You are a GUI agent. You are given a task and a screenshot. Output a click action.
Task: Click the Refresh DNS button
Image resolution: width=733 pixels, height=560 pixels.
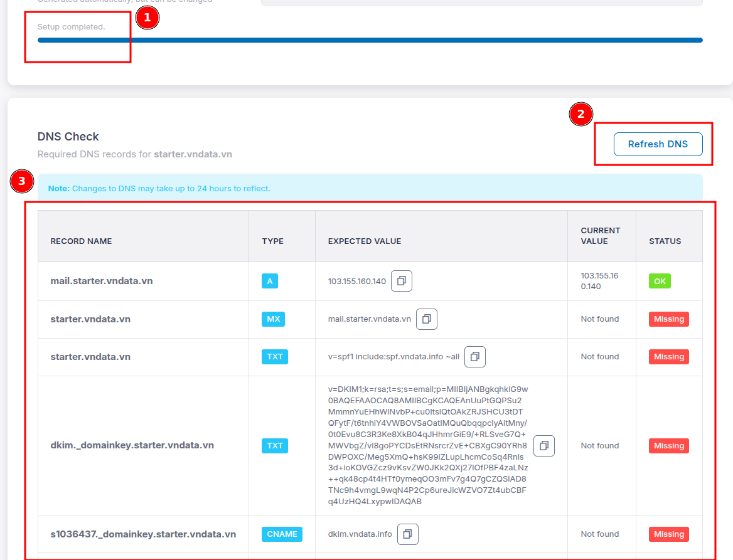click(658, 144)
